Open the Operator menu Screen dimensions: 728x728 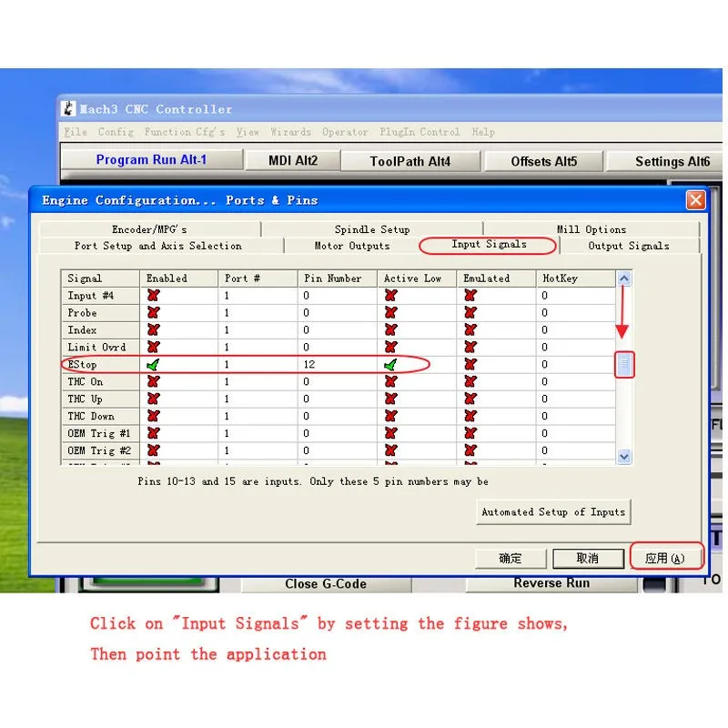(x=345, y=132)
